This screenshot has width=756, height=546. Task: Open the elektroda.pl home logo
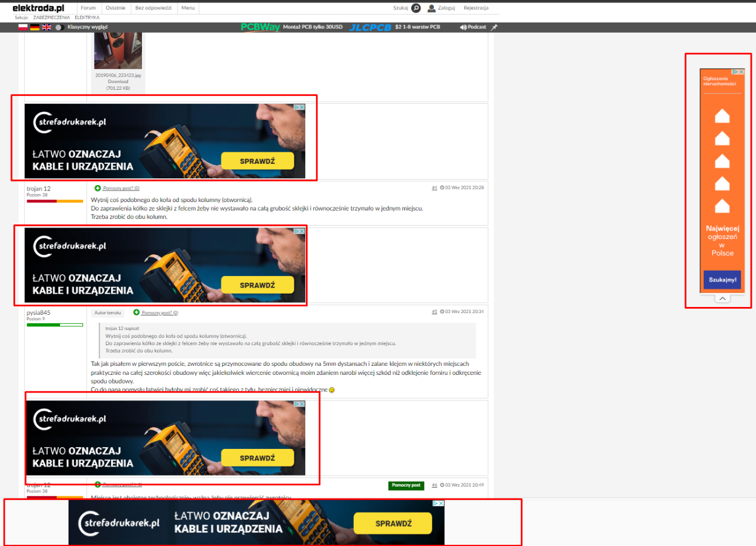point(38,8)
